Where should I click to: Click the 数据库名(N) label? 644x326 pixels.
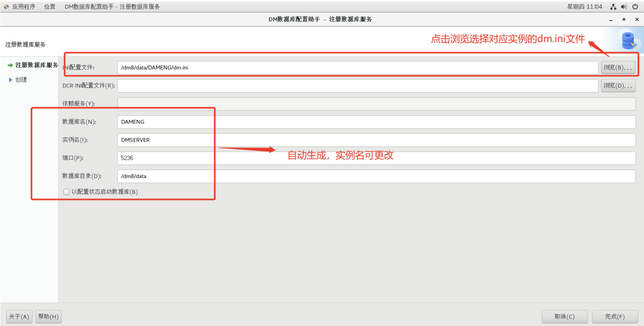[x=79, y=122]
